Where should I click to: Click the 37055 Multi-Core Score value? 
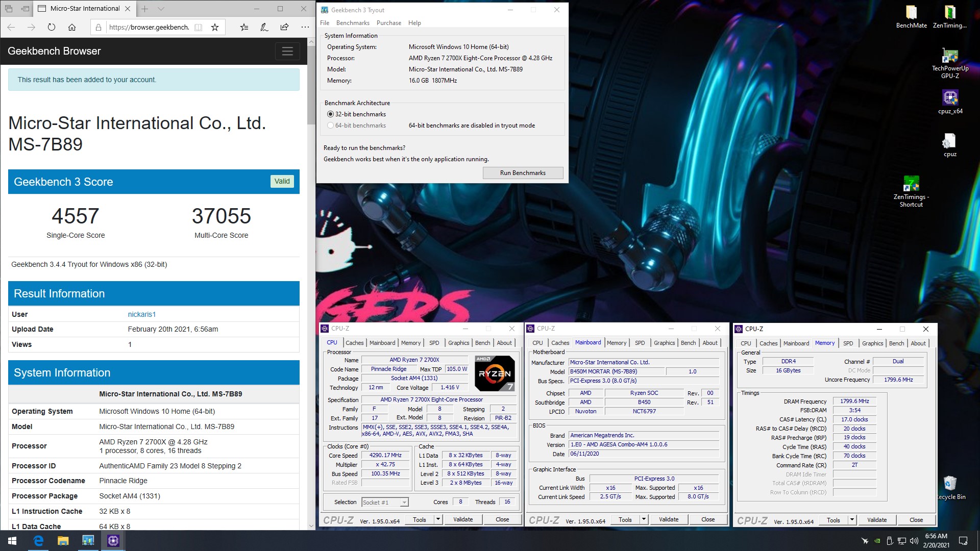pyautogui.click(x=221, y=216)
